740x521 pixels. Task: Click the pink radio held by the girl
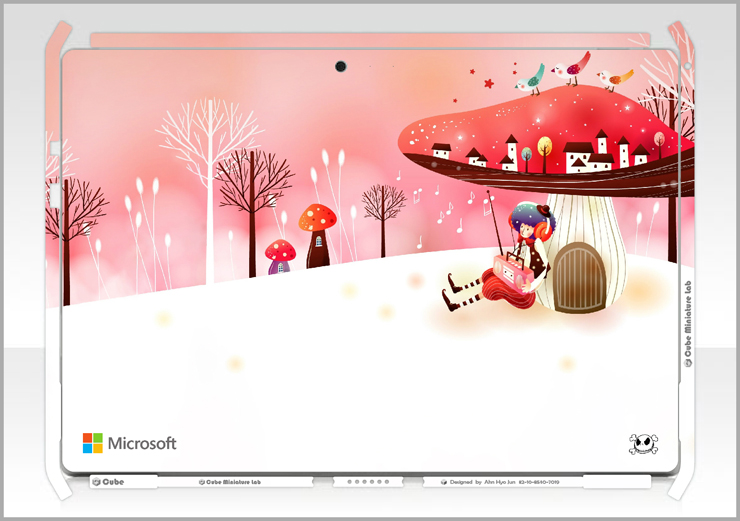(511, 272)
